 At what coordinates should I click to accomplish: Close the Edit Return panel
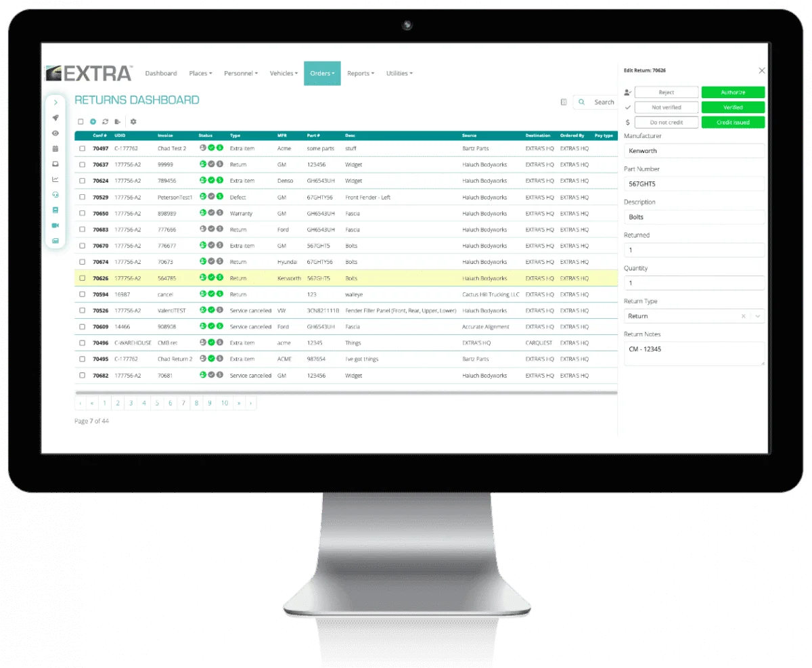tap(762, 70)
